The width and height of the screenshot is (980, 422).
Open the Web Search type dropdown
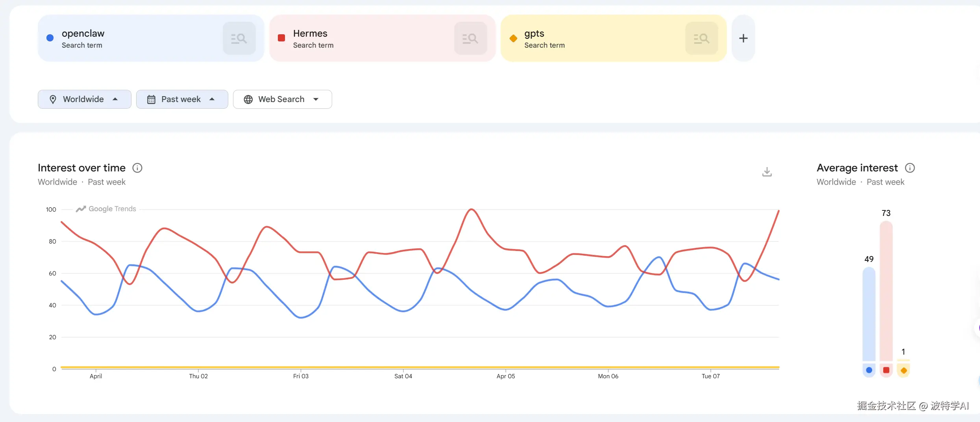(x=282, y=99)
